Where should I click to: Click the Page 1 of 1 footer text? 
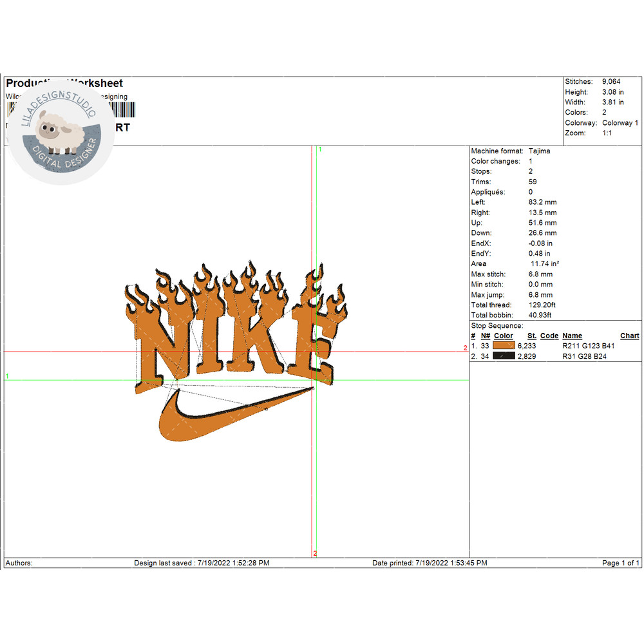tap(620, 563)
